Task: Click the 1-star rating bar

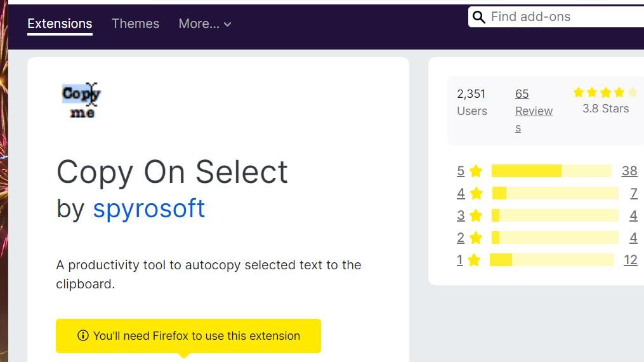Action: pos(551,260)
